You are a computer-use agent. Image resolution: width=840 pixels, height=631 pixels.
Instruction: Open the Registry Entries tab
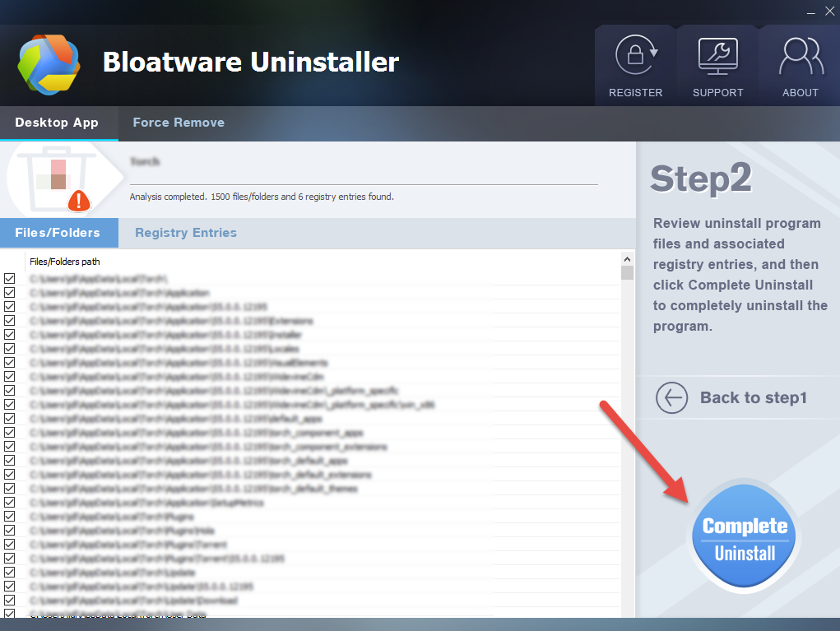186,233
